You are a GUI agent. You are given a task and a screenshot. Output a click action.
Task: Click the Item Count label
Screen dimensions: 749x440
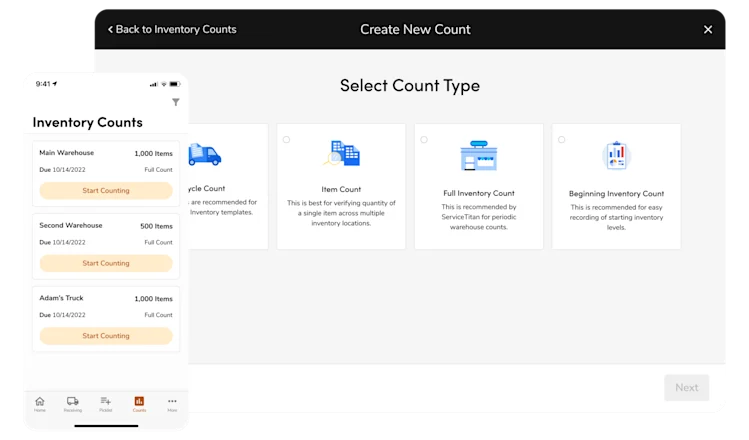point(341,189)
